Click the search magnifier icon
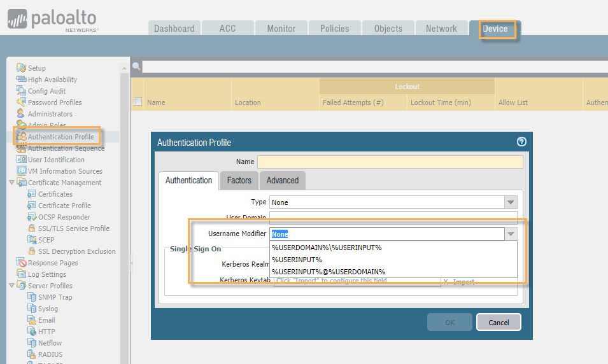 point(136,66)
